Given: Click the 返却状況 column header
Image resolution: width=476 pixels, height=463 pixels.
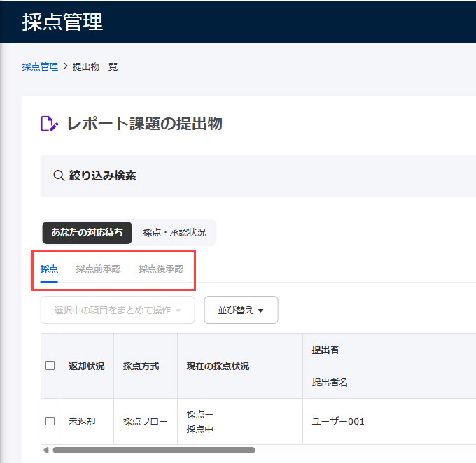Looking at the screenshot, I should [87, 366].
